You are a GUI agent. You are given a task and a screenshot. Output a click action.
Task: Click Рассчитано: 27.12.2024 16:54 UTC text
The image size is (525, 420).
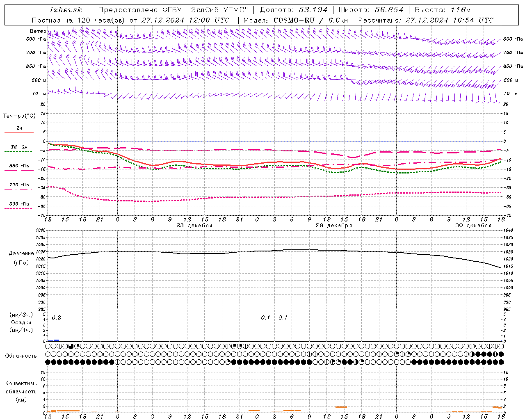click(426, 20)
